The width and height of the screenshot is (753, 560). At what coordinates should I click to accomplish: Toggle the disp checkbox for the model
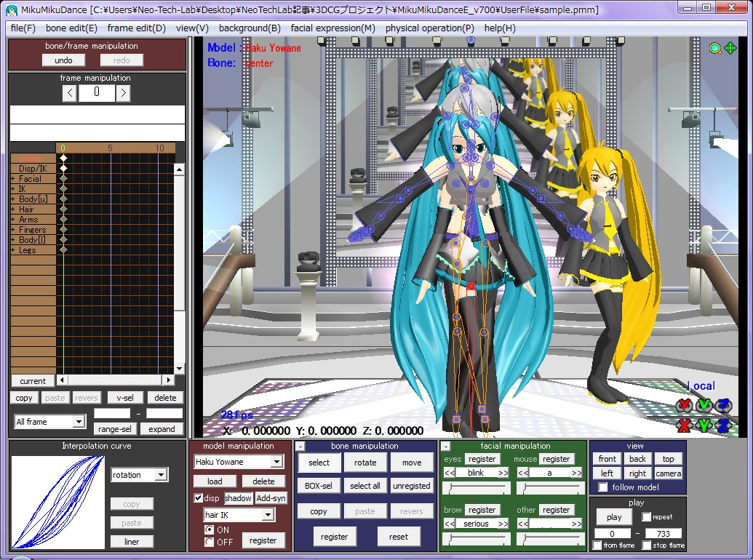[x=198, y=497]
